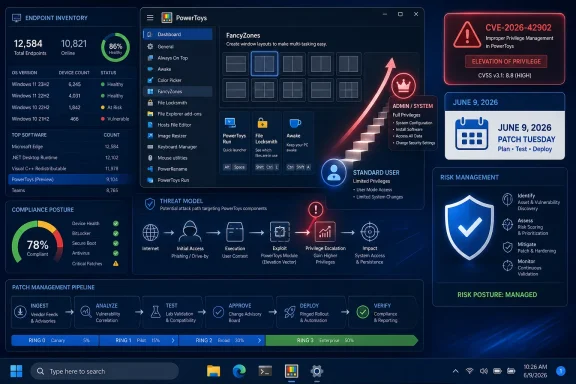This screenshot has height=384, width=576.
Task: Click the BitLocker green check
Action: 116,233
